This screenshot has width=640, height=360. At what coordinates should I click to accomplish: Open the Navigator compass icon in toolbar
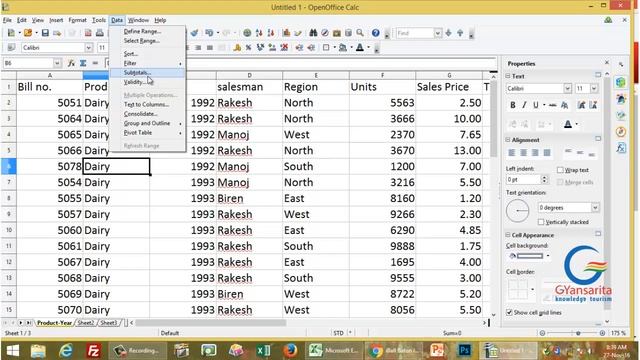pyautogui.click(x=325, y=33)
